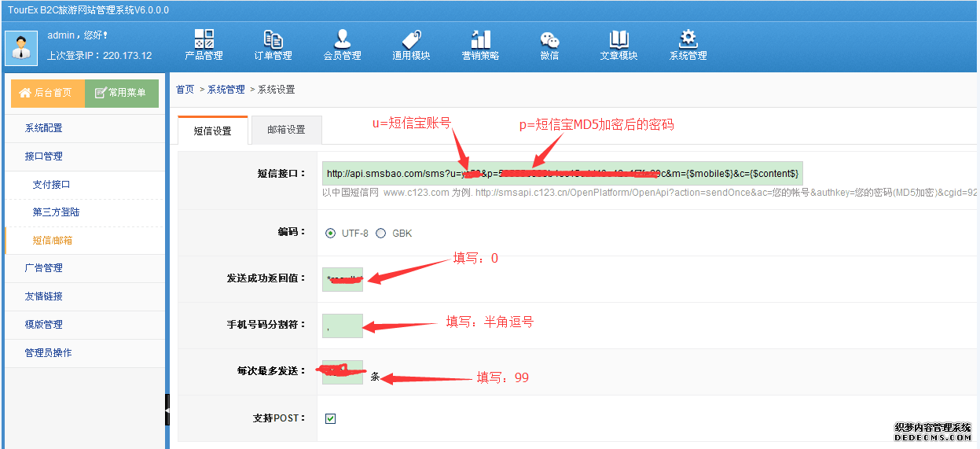Viewport: 980px width, 449px height.
Task: Click the 通用模块 tag icon
Action: [x=411, y=39]
